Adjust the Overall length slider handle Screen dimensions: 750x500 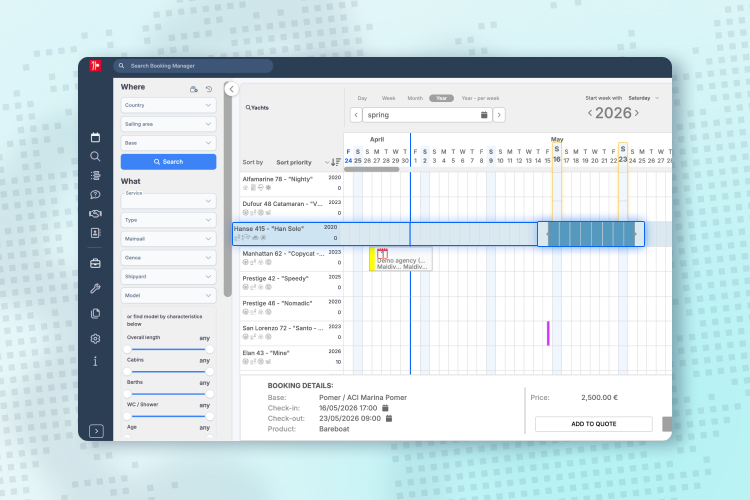tap(127, 349)
